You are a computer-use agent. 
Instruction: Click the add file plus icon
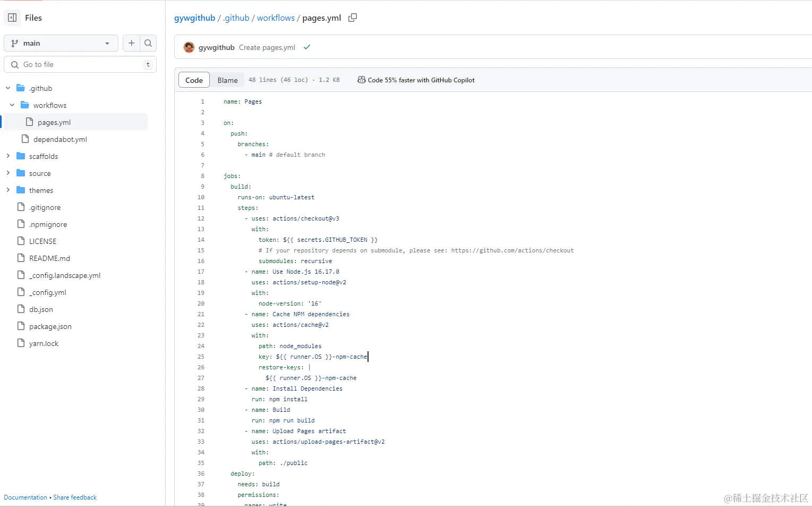click(x=132, y=43)
